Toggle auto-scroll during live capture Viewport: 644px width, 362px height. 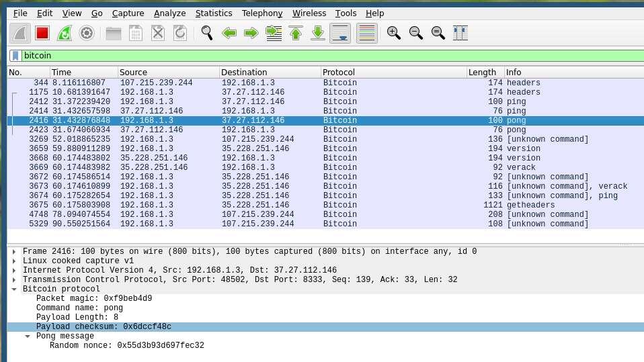point(340,34)
